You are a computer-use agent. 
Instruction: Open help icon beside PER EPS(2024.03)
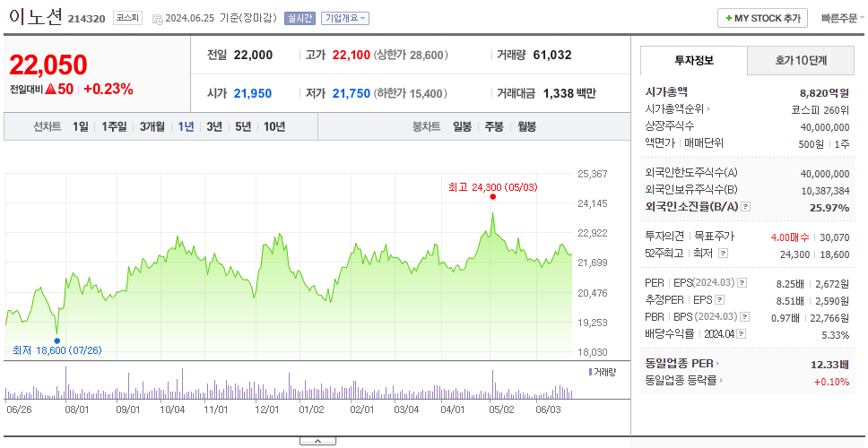click(742, 282)
